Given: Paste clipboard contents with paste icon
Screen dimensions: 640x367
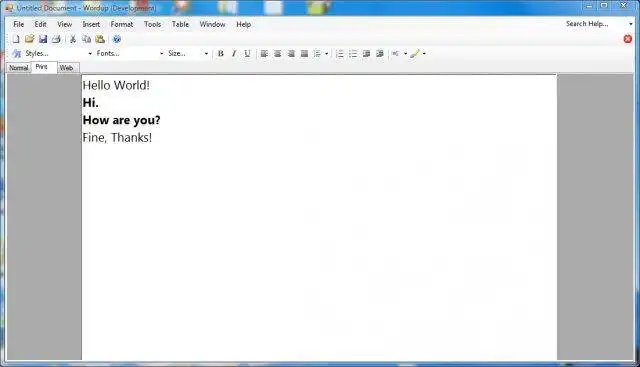Looking at the screenshot, I should [x=100, y=39].
